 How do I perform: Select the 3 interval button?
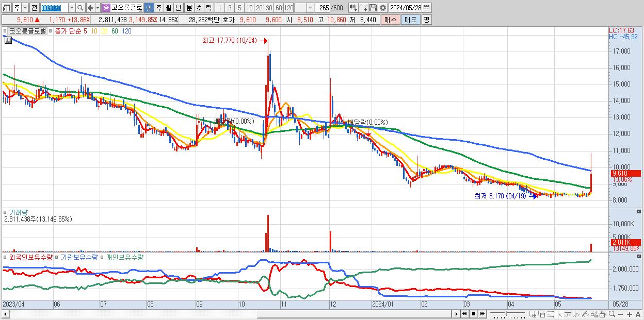(x=229, y=8)
